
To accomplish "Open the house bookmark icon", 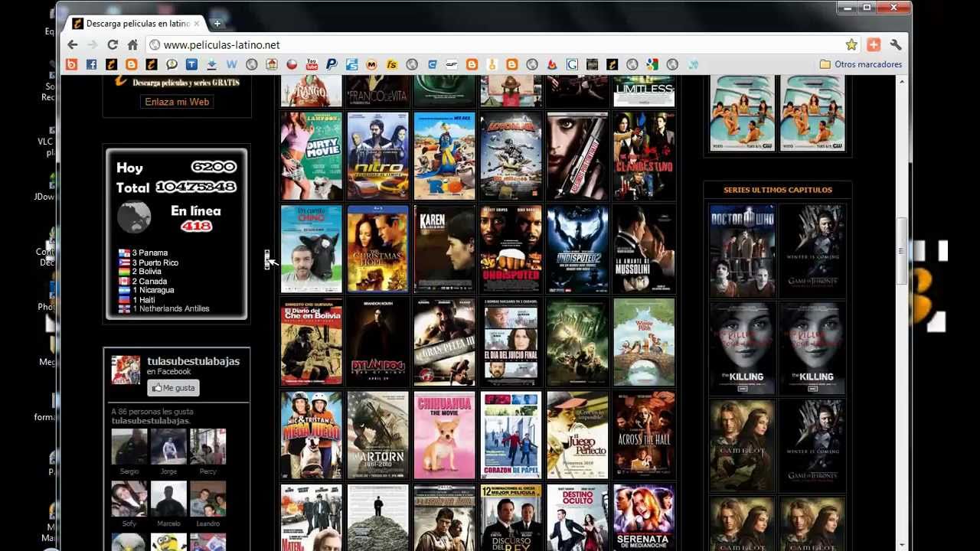I will click(x=272, y=64).
